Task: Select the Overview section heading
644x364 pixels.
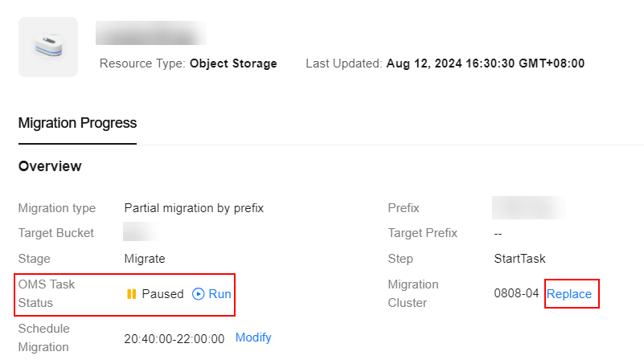Action: [50, 166]
